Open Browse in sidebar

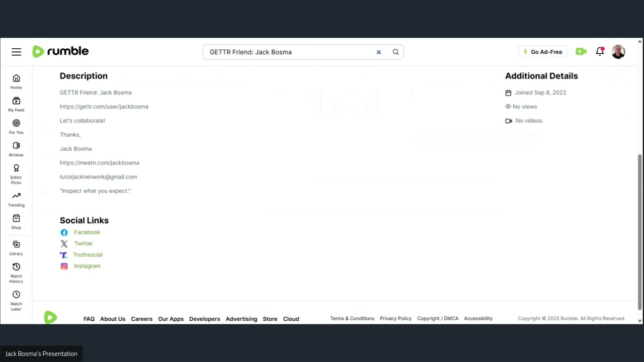click(16, 149)
